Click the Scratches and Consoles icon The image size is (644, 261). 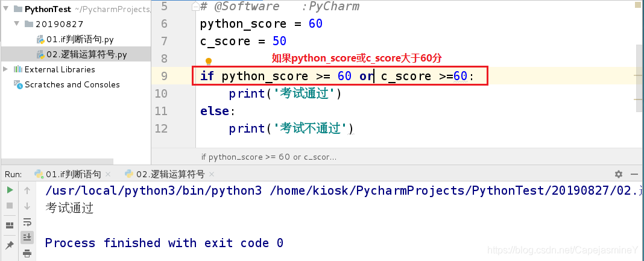(x=18, y=84)
